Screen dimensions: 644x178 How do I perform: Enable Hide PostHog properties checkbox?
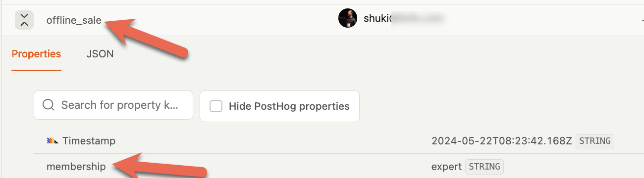pyautogui.click(x=216, y=106)
